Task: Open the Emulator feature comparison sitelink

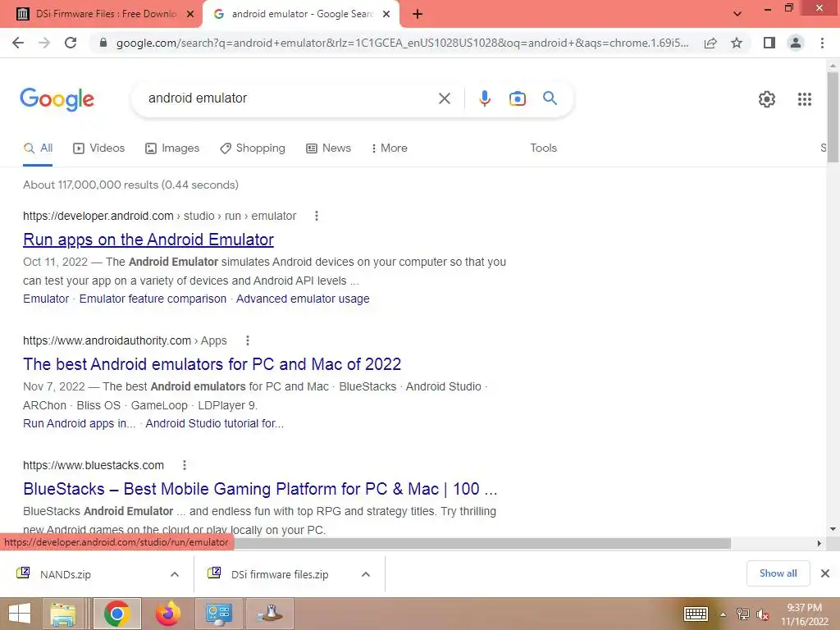Action: click(153, 299)
